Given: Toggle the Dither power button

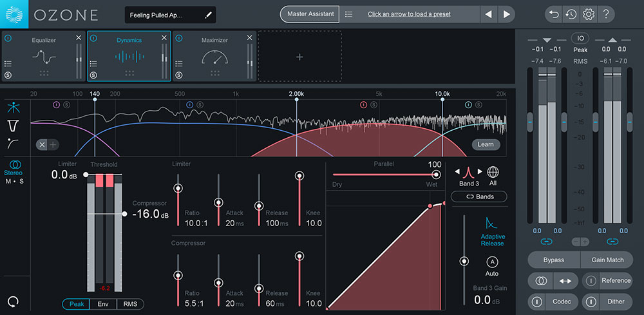Looking at the screenshot, I should 591,301.
